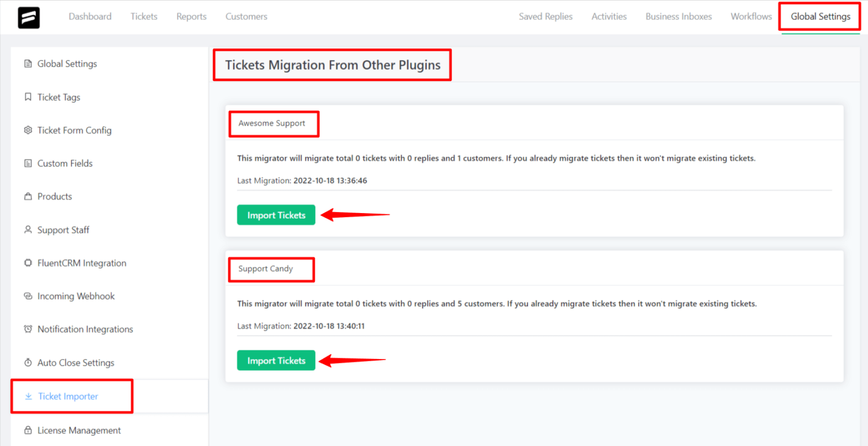Image resolution: width=868 pixels, height=446 pixels.
Task: Switch to the Tickets tab
Action: [x=144, y=16]
